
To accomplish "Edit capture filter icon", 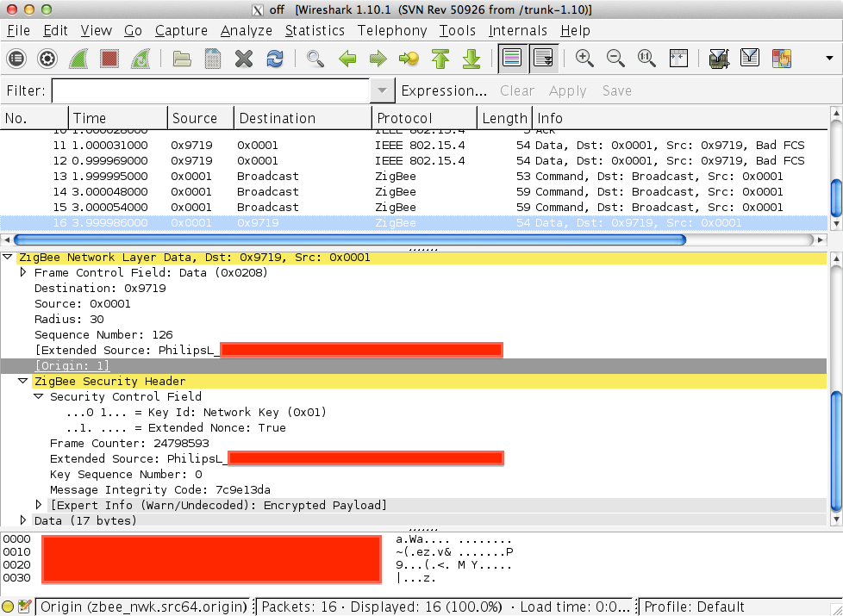I will [x=719, y=58].
